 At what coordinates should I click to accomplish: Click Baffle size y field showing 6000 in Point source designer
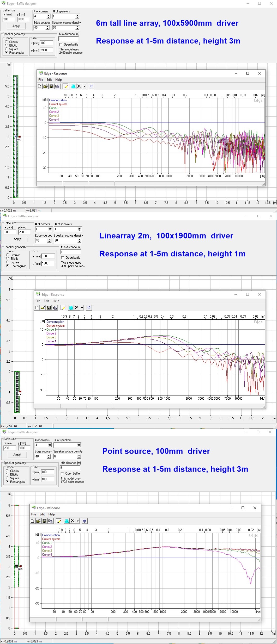pyautogui.click(x=24, y=448)
